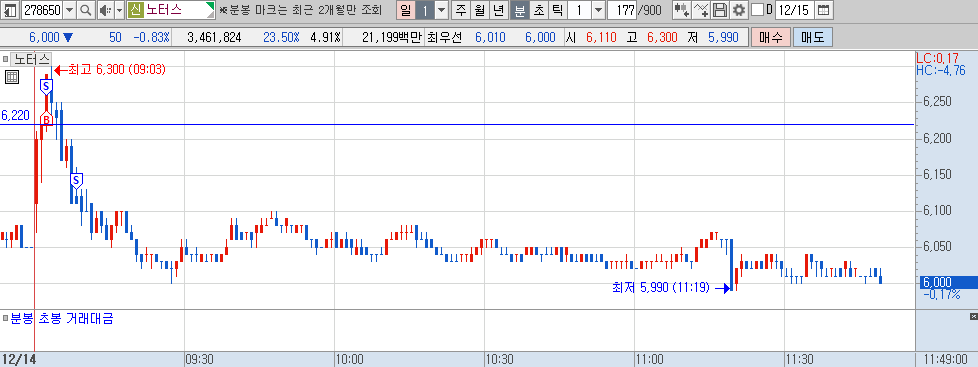Save chart with the floppy disk icon
Image resolution: width=978 pixels, height=367 pixels.
720,9
